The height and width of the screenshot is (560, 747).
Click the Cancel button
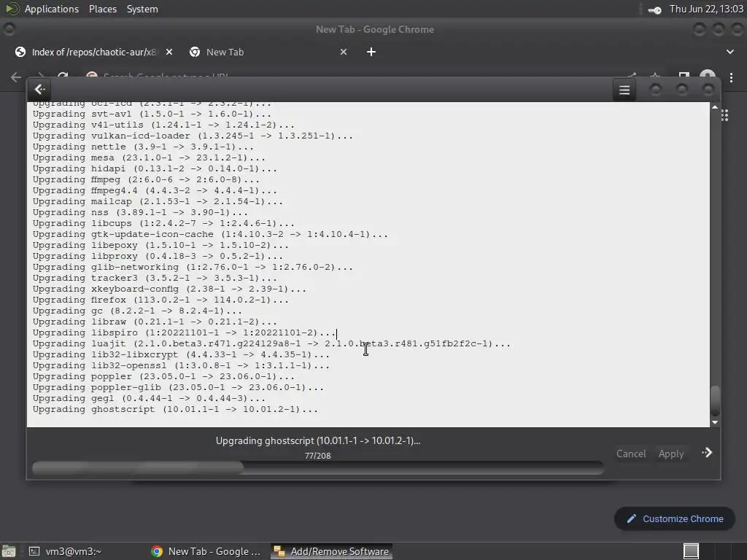click(631, 454)
